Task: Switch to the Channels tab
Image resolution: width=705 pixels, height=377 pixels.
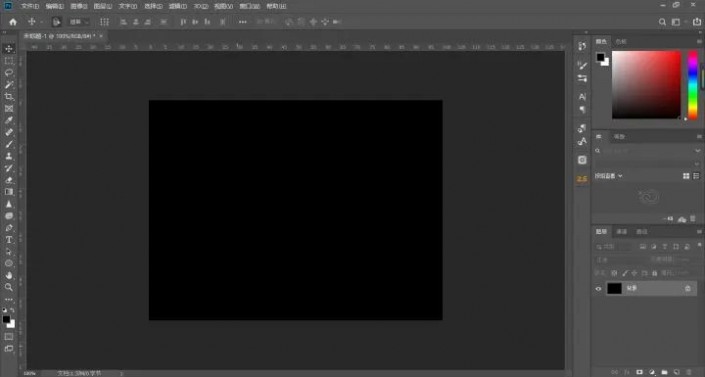Action: 622,232
